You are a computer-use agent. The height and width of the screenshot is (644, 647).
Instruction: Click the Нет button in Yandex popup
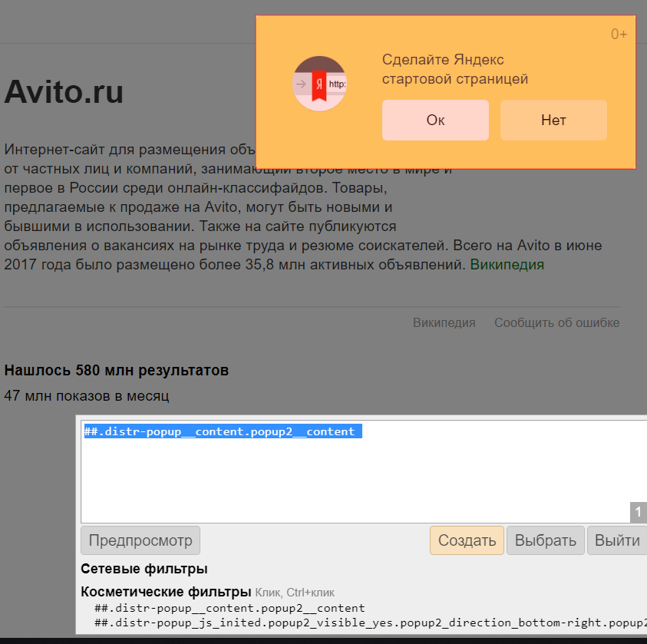pos(553,120)
